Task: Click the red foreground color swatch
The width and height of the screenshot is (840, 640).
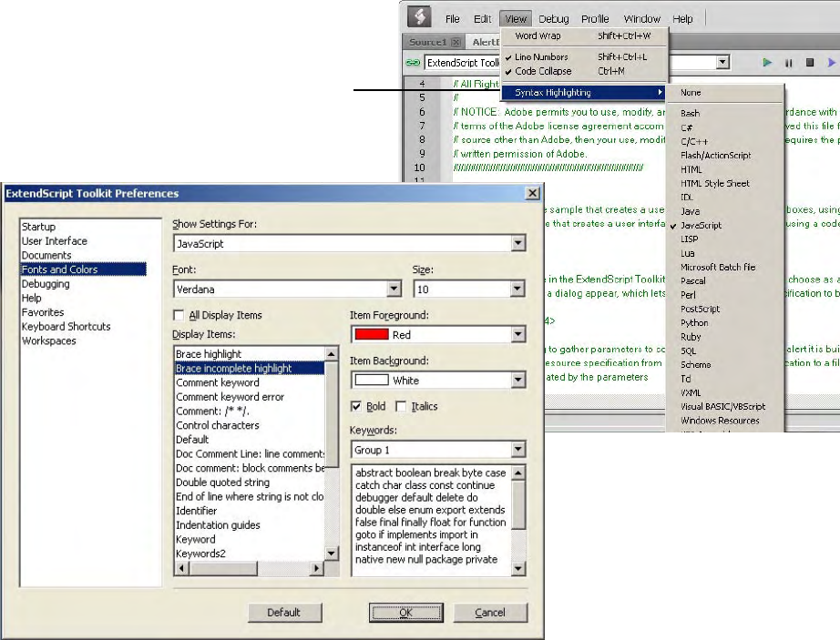Action: (x=371, y=334)
